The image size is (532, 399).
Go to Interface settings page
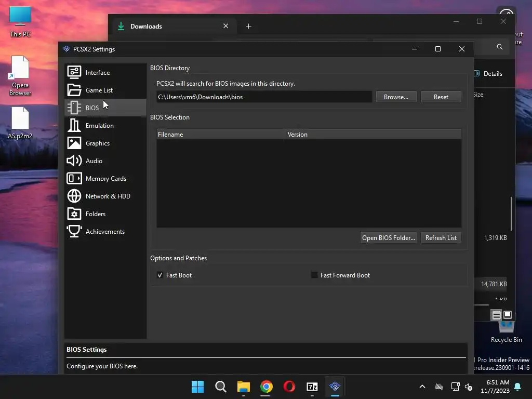coord(105,72)
